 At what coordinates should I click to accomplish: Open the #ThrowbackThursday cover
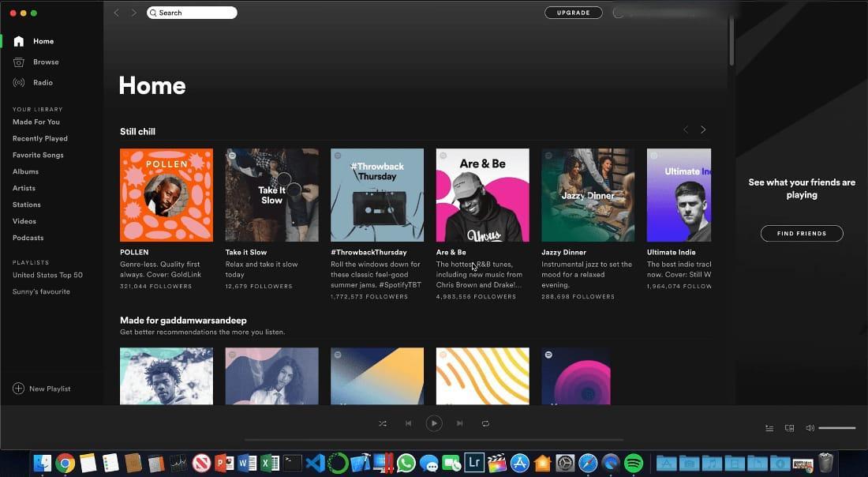[377, 195]
